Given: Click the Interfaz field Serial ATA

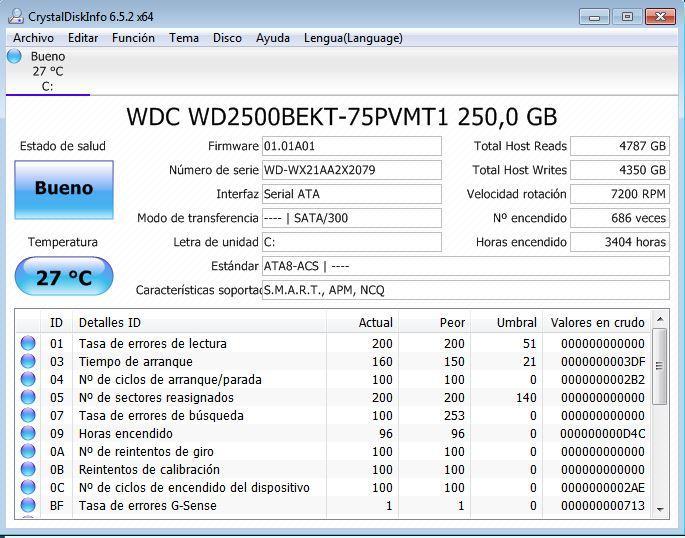Looking at the screenshot, I should pyautogui.click(x=352, y=194).
